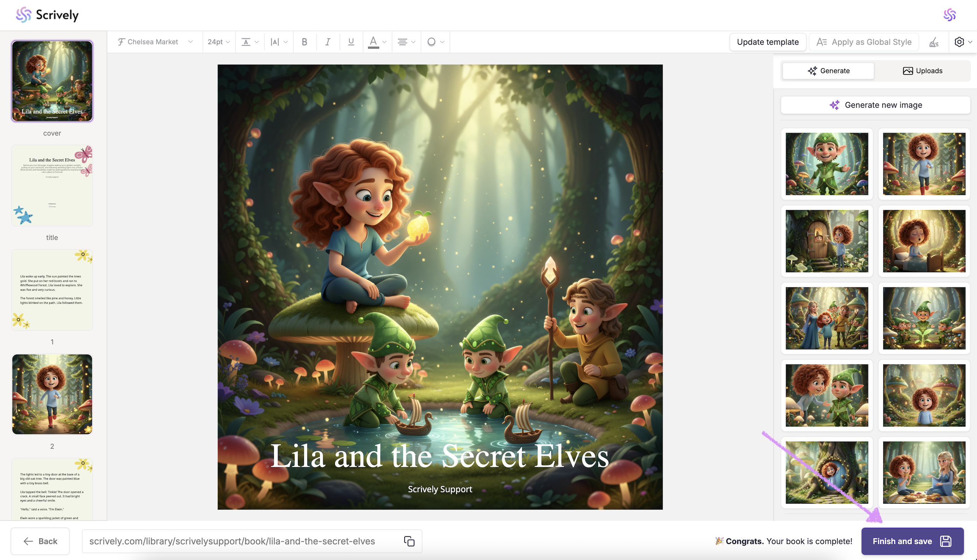Open the text alignment dropdown
The image size is (977, 560).
(x=406, y=42)
